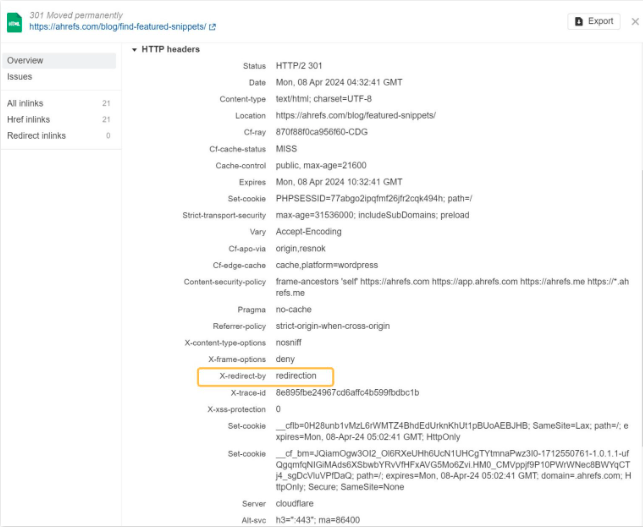Click the X-content-type-options value nosniff
This screenshot has height=527, width=643.
tap(289, 343)
